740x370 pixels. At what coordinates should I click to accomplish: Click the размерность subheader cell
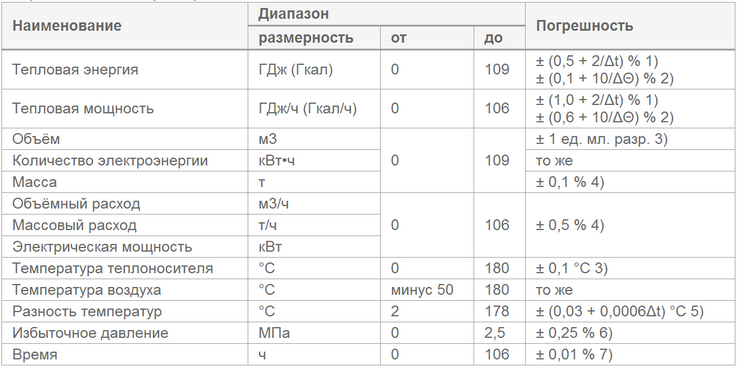click(x=314, y=37)
